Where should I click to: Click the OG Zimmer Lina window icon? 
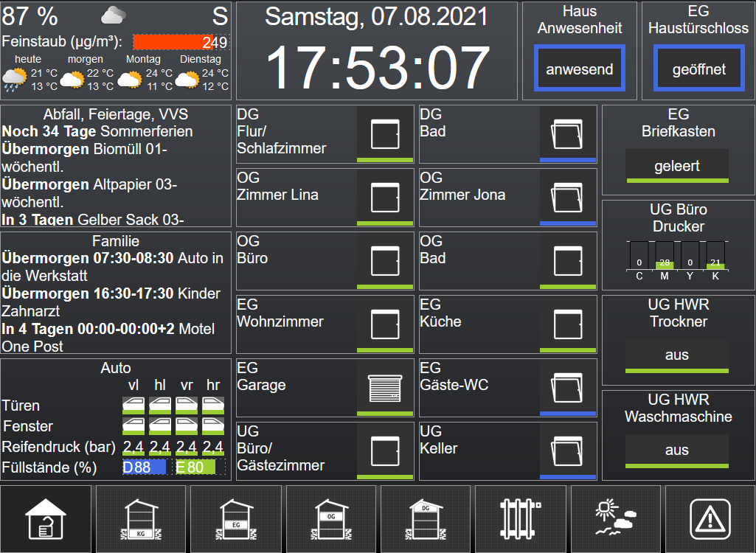384,197
